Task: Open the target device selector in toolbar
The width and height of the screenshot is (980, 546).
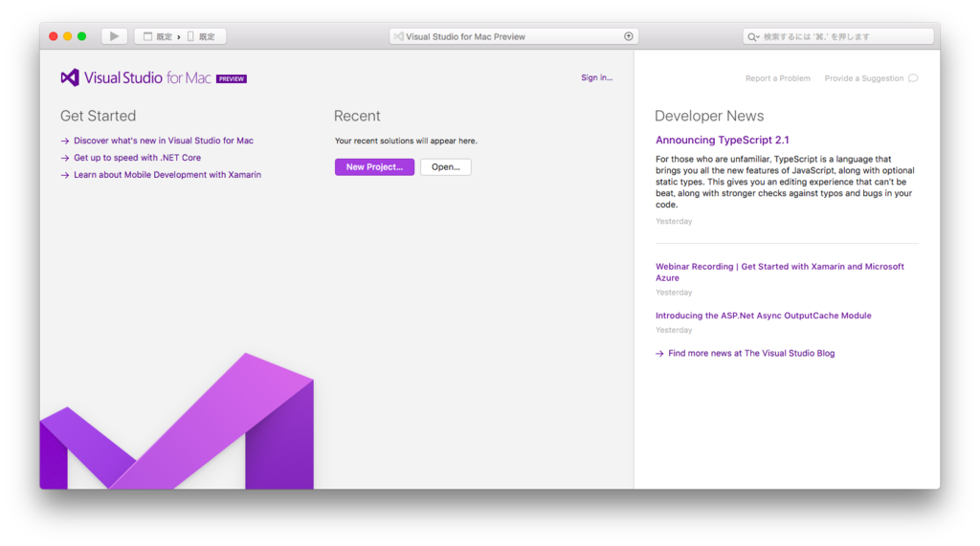Action: (x=201, y=37)
